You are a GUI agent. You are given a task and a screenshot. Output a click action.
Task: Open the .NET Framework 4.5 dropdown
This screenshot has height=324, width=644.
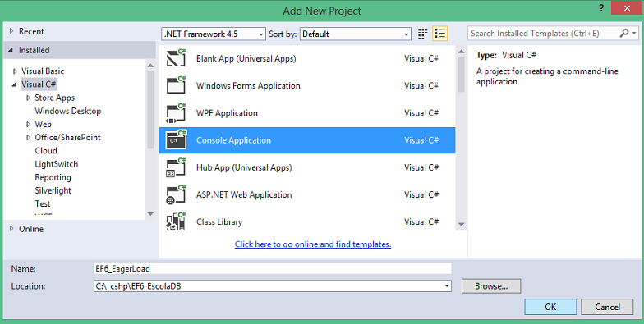click(x=214, y=34)
